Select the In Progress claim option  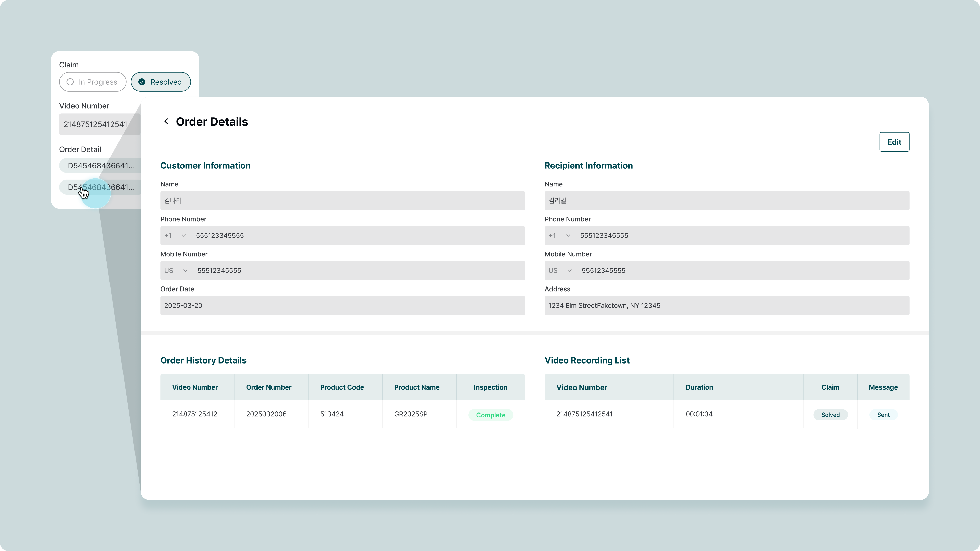click(x=92, y=82)
